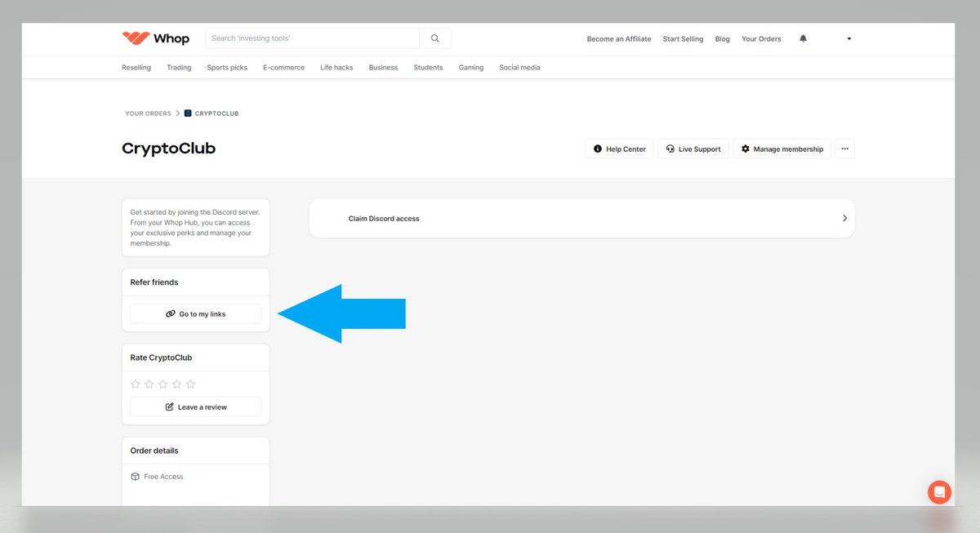
Task: Click the Free Access box icon
Action: tap(136, 477)
